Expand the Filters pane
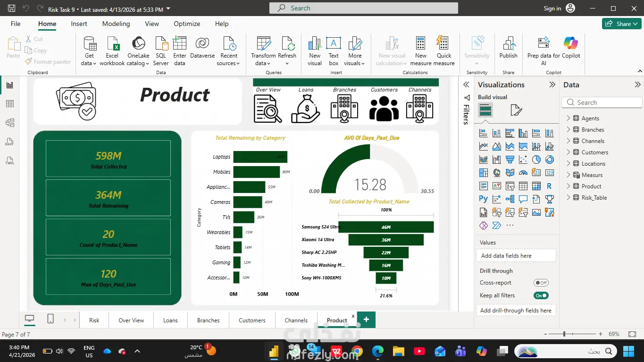The width and height of the screenshot is (644, 362). click(466, 85)
